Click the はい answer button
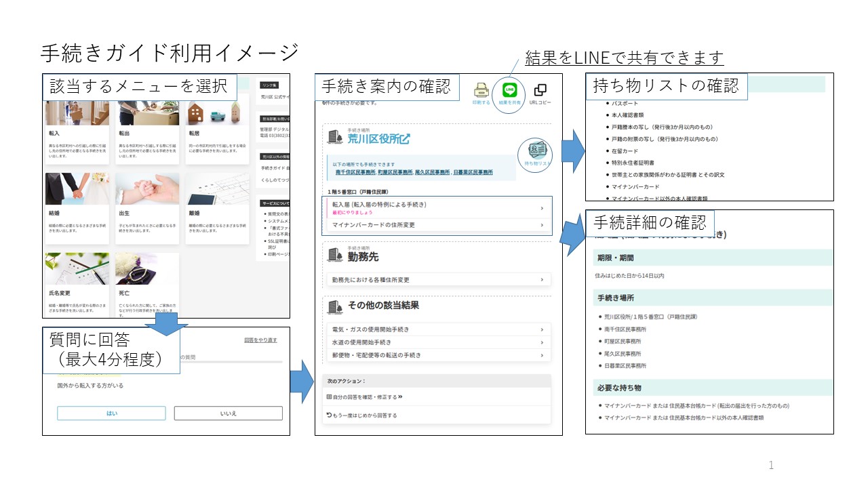This screenshot has height=488, width=868. [x=111, y=413]
